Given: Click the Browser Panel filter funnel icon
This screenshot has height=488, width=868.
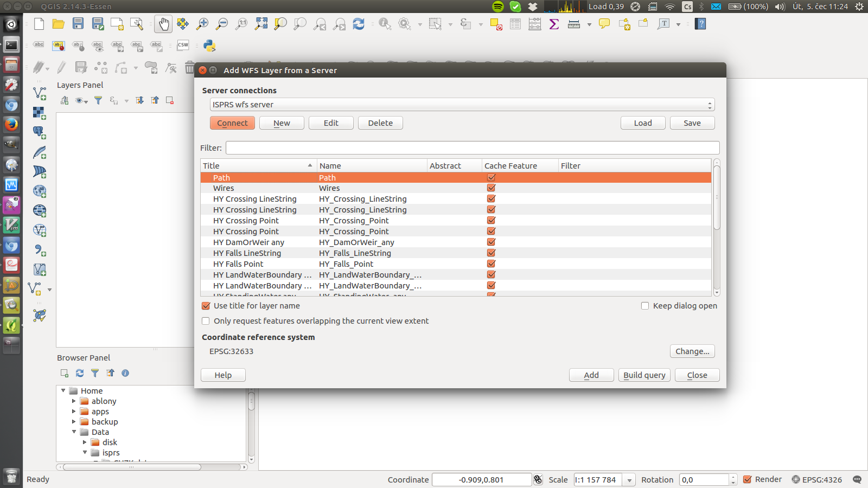Looking at the screenshot, I should (x=95, y=373).
